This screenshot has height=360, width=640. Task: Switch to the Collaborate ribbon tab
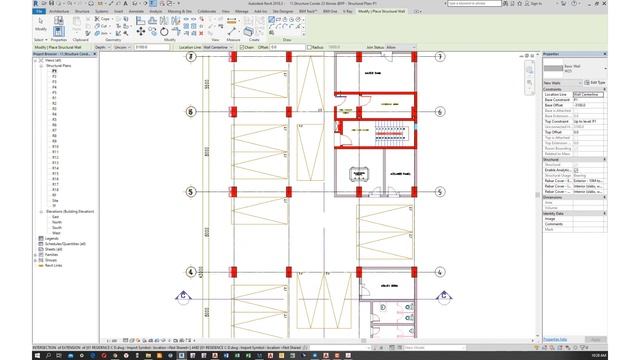(207, 11)
